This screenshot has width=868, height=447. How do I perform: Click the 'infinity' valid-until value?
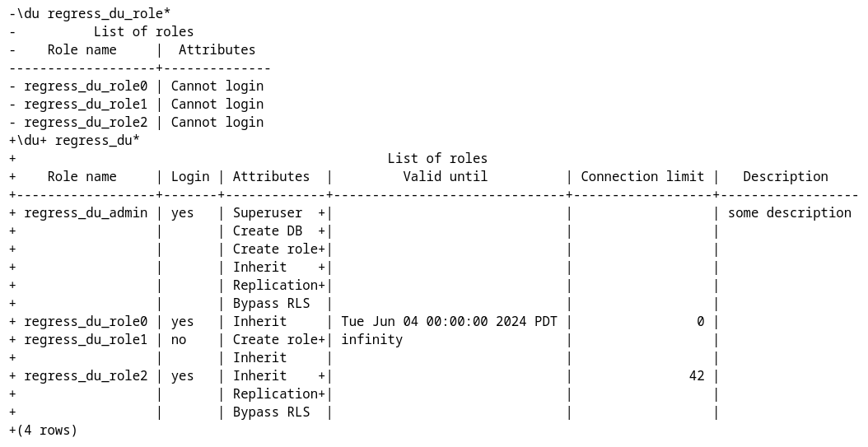coord(371,339)
